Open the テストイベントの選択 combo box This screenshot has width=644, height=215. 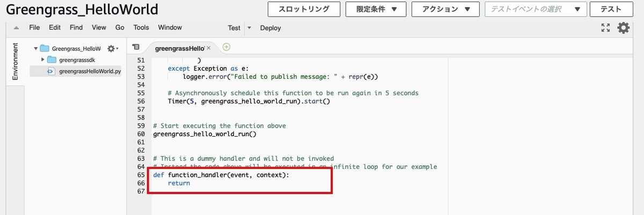point(536,9)
